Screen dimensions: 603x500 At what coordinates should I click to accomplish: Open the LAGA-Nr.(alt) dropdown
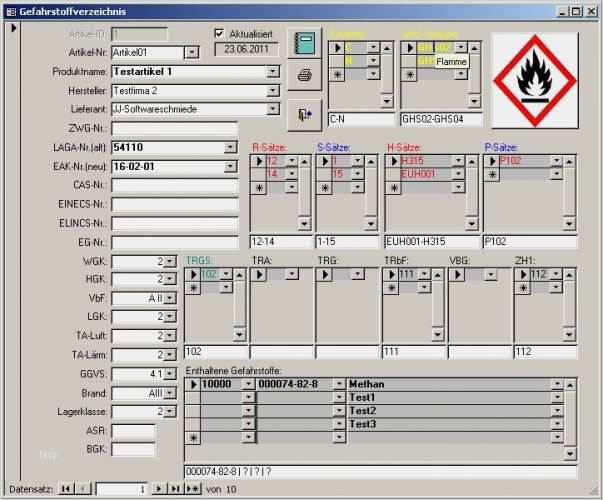[230, 147]
